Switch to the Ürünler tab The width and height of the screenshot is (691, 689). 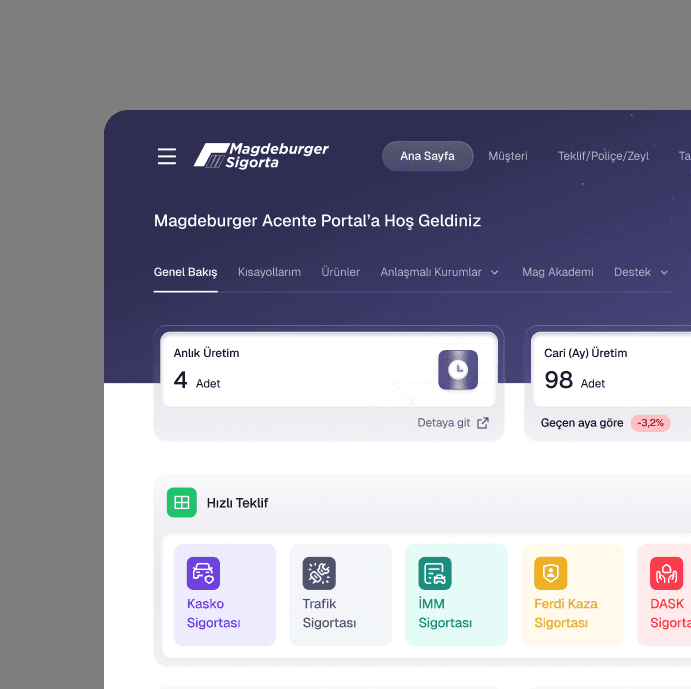click(x=341, y=272)
